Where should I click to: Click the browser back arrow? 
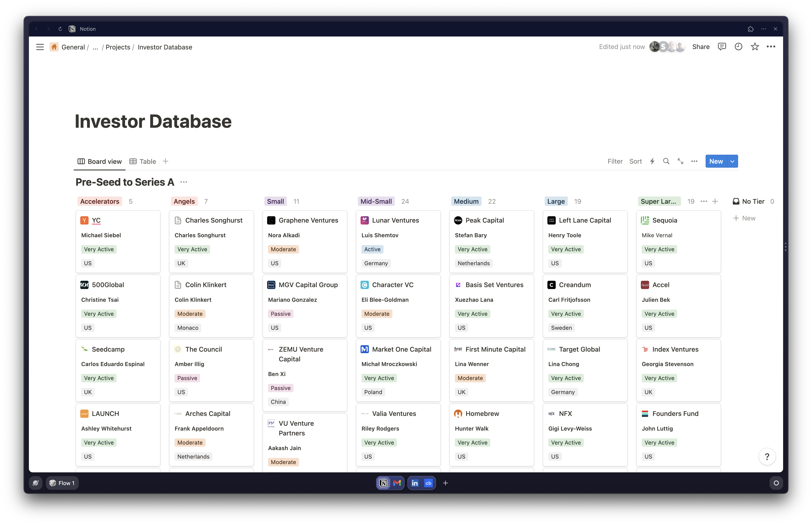click(37, 29)
